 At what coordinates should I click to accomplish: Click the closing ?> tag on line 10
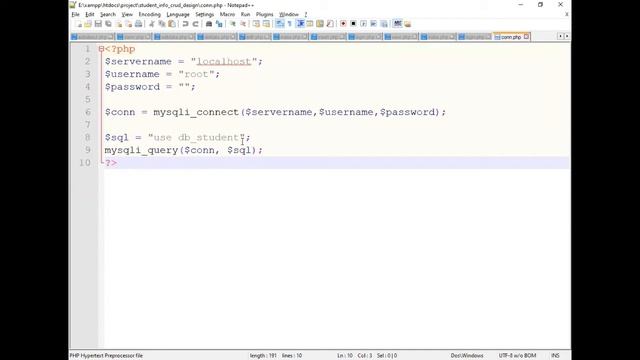pyautogui.click(x=111, y=162)
